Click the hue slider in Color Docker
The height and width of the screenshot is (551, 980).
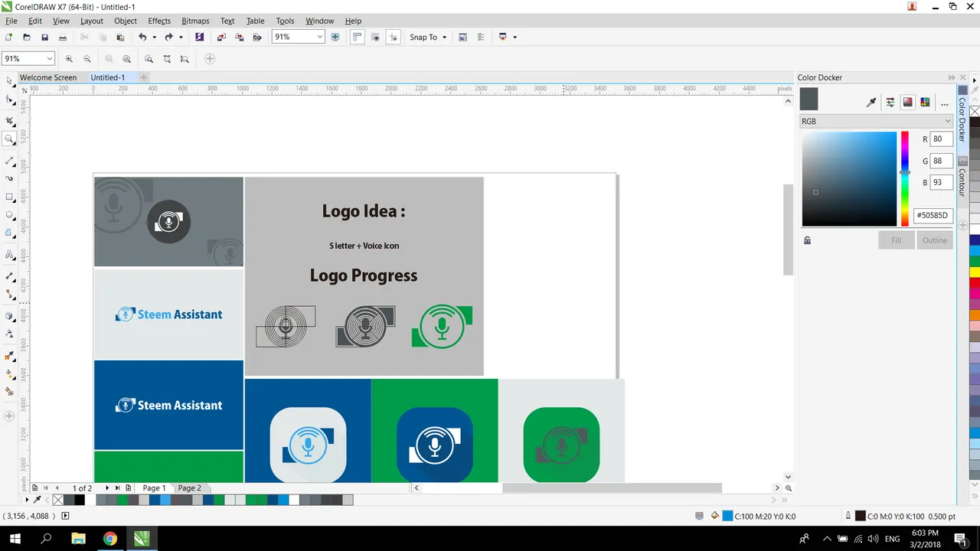click(904, 179)
